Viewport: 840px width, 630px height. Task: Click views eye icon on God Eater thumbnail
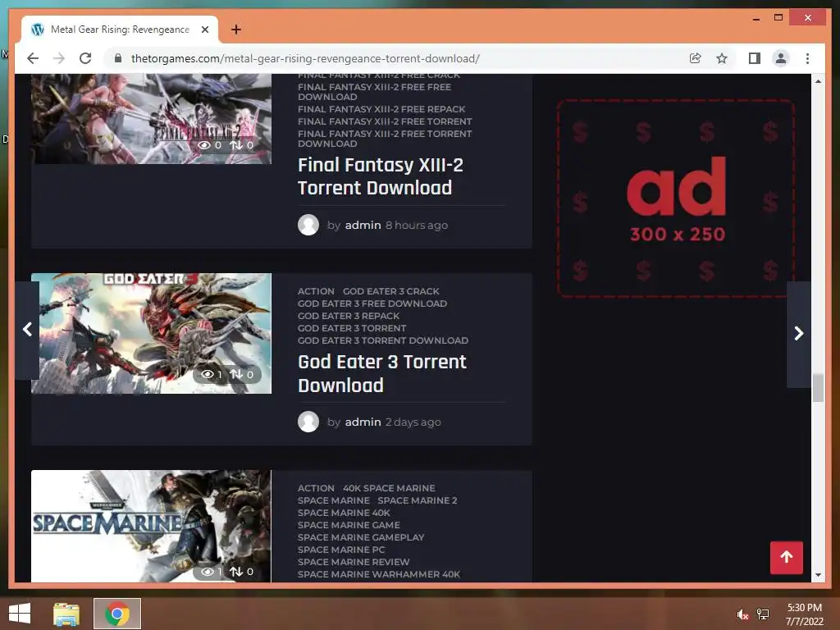[x=208, y=374]
